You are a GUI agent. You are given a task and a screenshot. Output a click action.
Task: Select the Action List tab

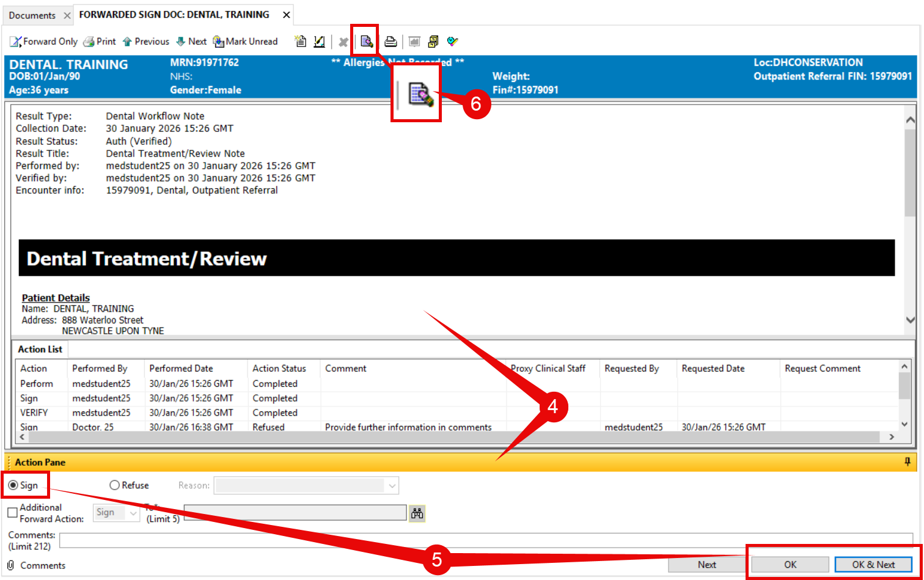click(x=40, y=349)
